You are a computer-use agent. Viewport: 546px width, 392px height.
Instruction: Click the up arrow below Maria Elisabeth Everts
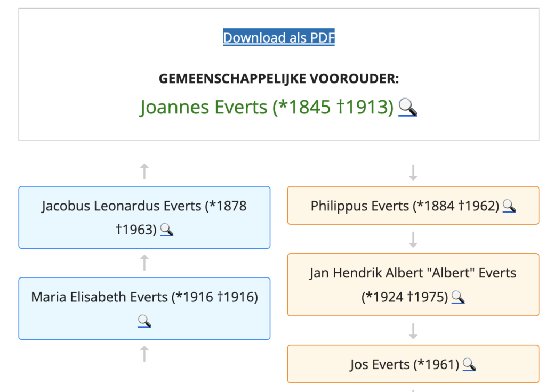(x=144, y=354)
